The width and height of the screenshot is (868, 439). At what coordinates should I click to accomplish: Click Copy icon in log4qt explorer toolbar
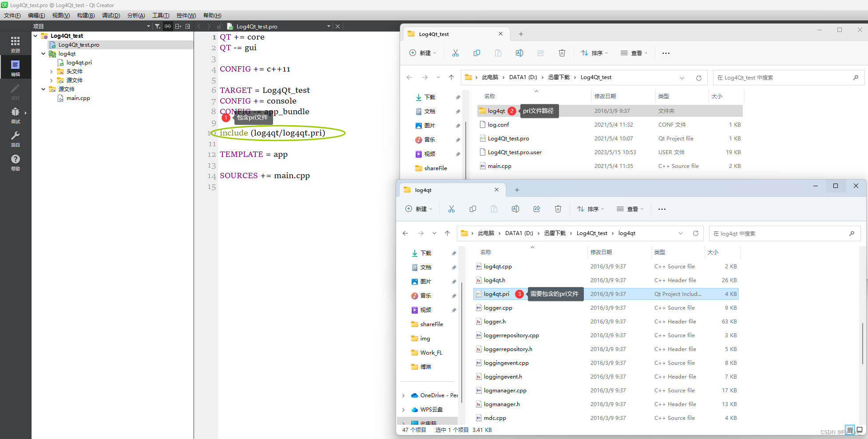(473, 209)
